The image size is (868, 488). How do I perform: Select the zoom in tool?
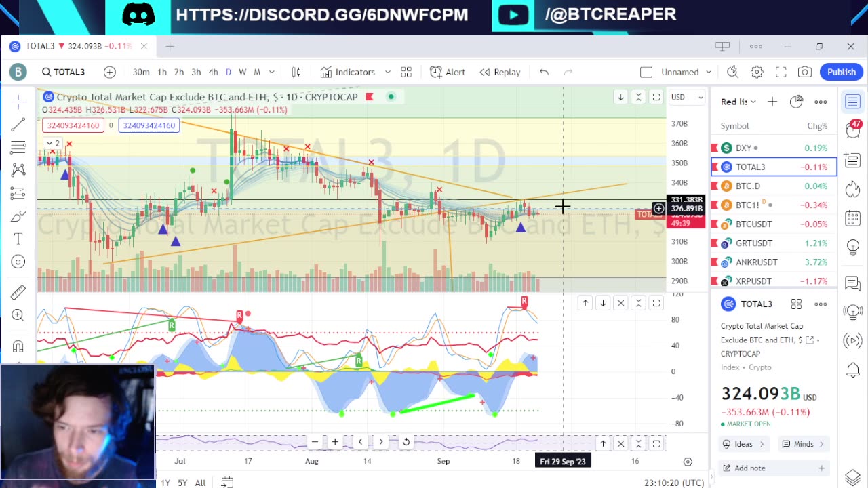point(18,315)
